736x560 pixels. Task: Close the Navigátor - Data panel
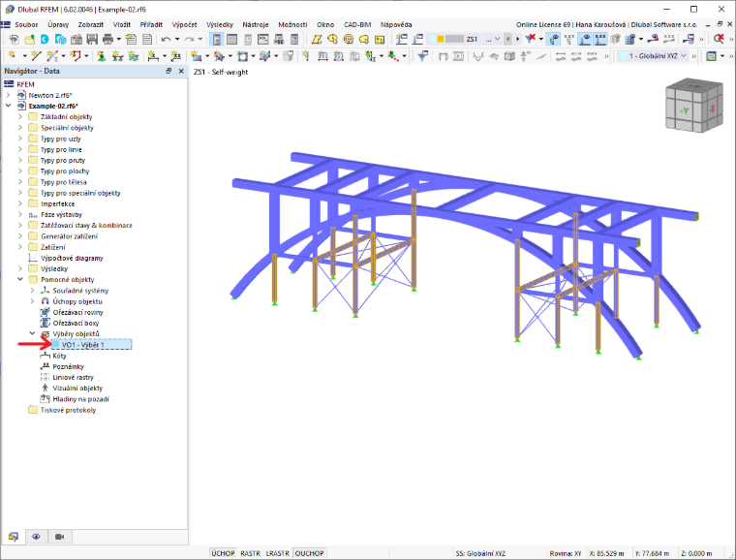tap(181, 71)
